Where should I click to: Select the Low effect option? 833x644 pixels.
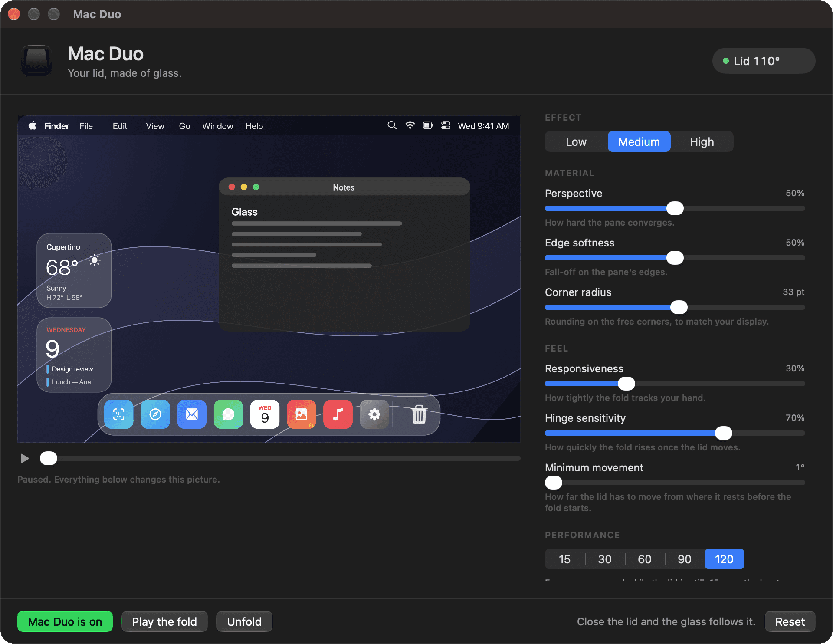coord(576,142)
